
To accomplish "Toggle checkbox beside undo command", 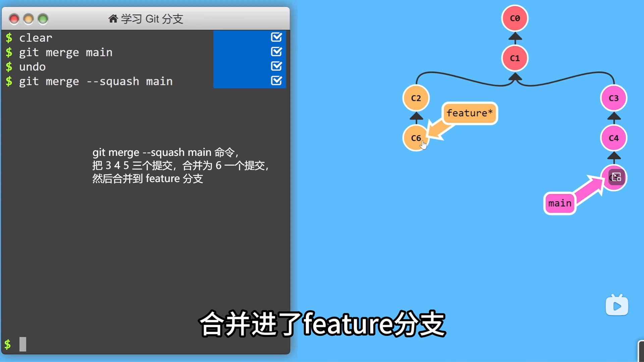I will (276, 66).
